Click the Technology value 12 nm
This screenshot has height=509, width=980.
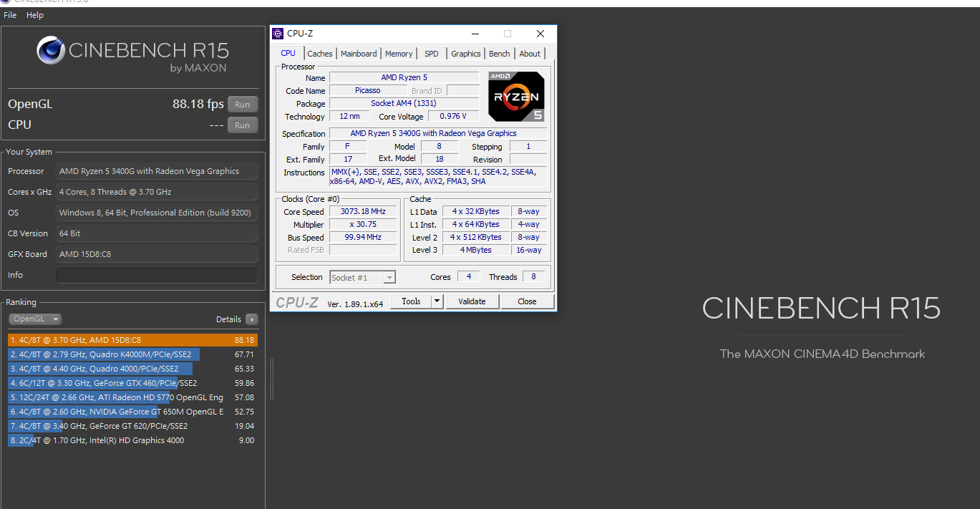350,117
